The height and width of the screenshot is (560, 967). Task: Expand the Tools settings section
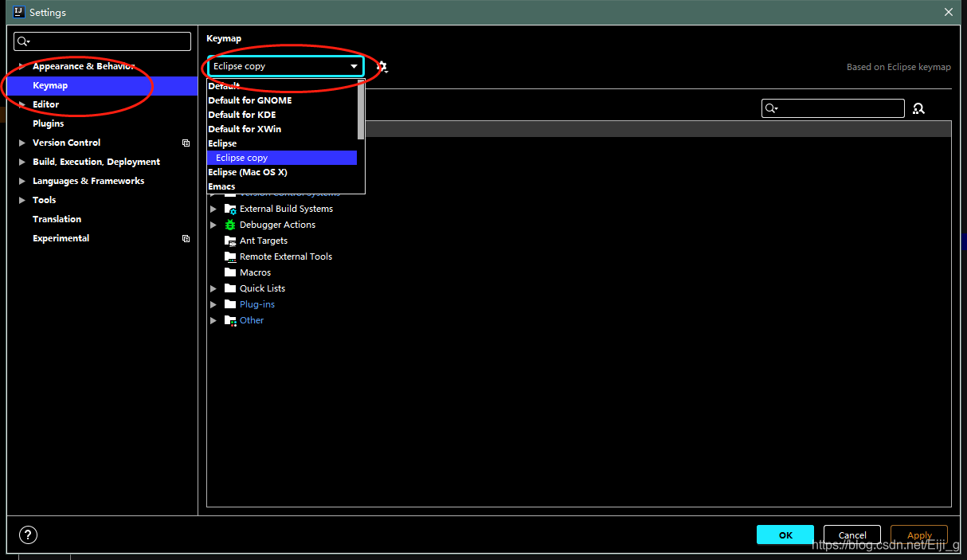tap(22, 200)
